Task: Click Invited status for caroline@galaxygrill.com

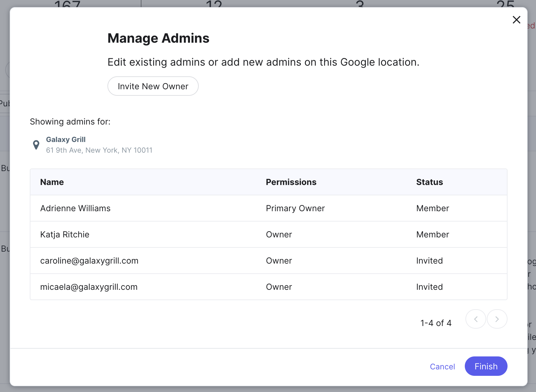Action: coord(429,261)
